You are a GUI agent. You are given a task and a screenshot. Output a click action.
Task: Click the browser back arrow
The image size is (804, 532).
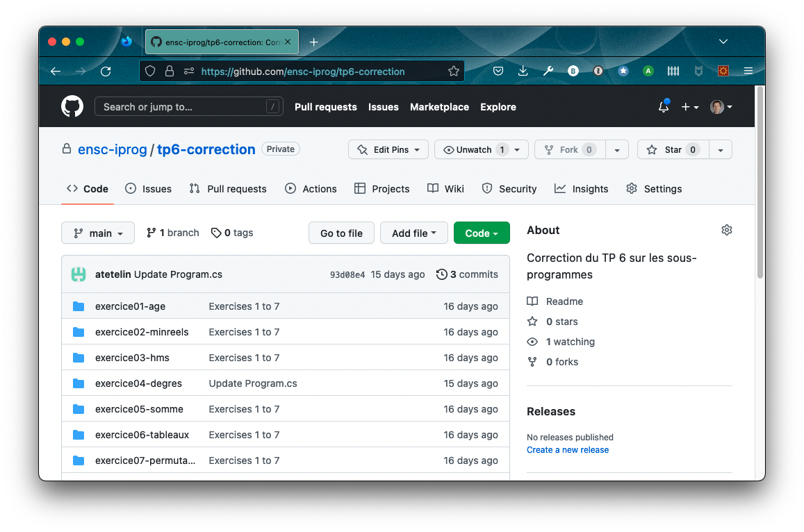pos(56,72)
